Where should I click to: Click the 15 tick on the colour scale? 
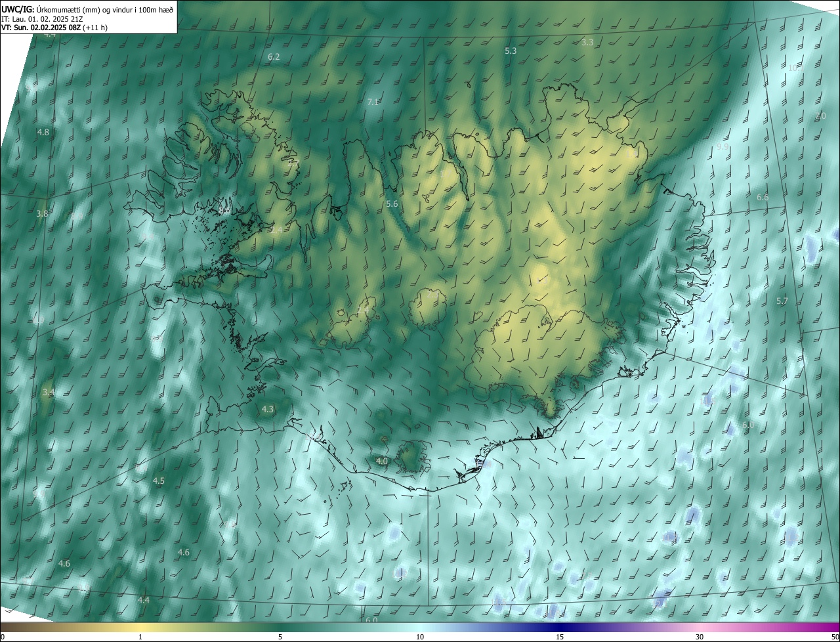pyautogui.click(x=560, y=637)
